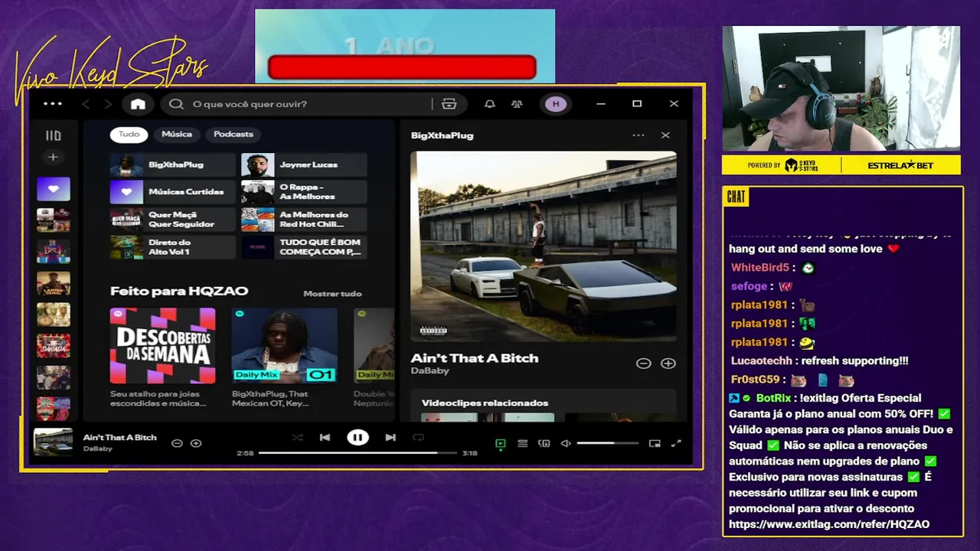Click the Ain't That A Bitch album artwork
The width and height of the screenshot is (980, 551).
(x=544, y=246)
